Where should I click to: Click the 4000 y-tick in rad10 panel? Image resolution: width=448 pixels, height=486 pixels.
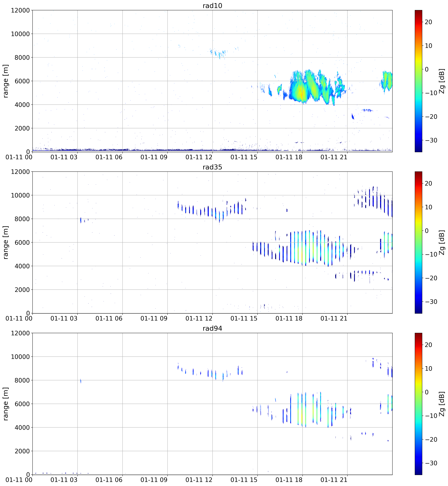22,105
